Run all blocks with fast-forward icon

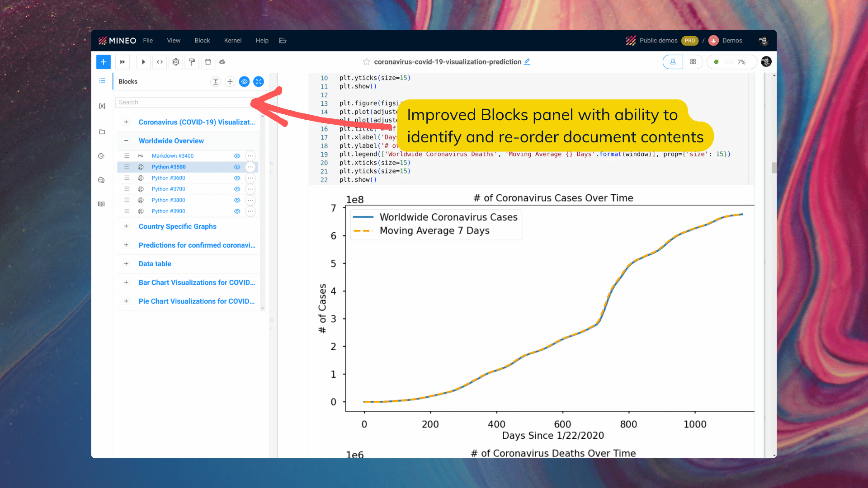coord(123,62)
